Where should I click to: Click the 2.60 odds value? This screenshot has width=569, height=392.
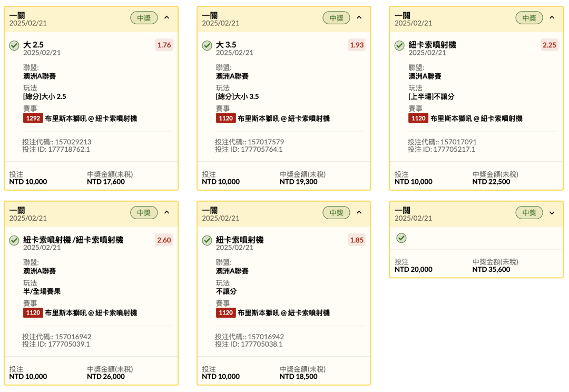point(164,240)
